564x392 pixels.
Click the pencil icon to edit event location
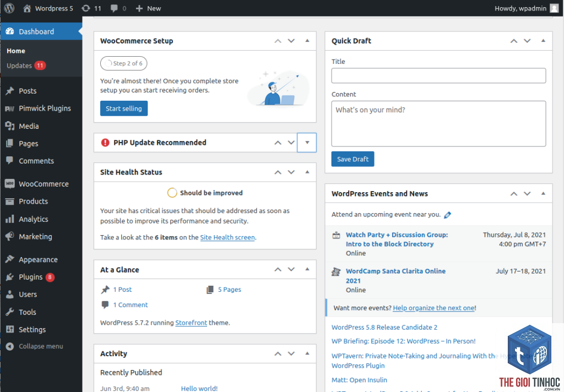click(447, 215)
